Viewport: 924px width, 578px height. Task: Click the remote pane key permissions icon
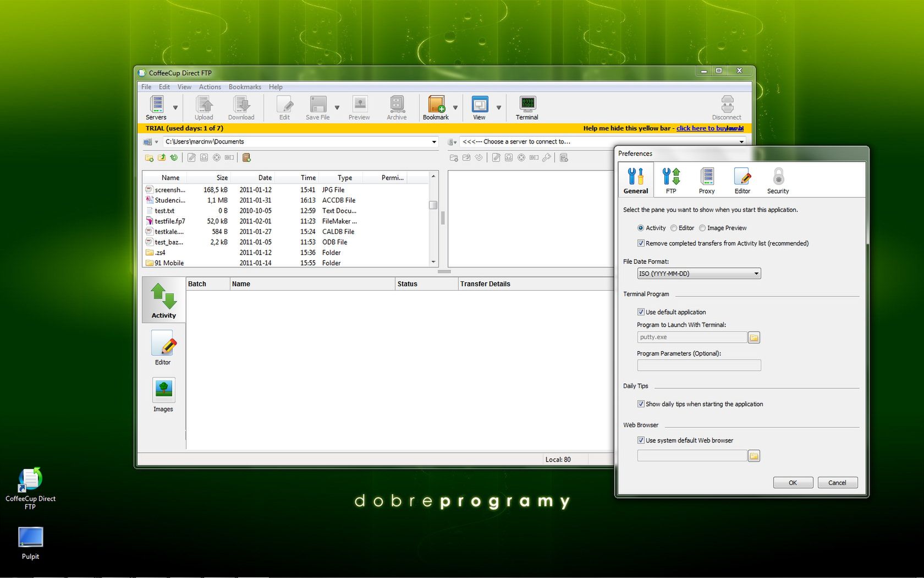[546, 158]
